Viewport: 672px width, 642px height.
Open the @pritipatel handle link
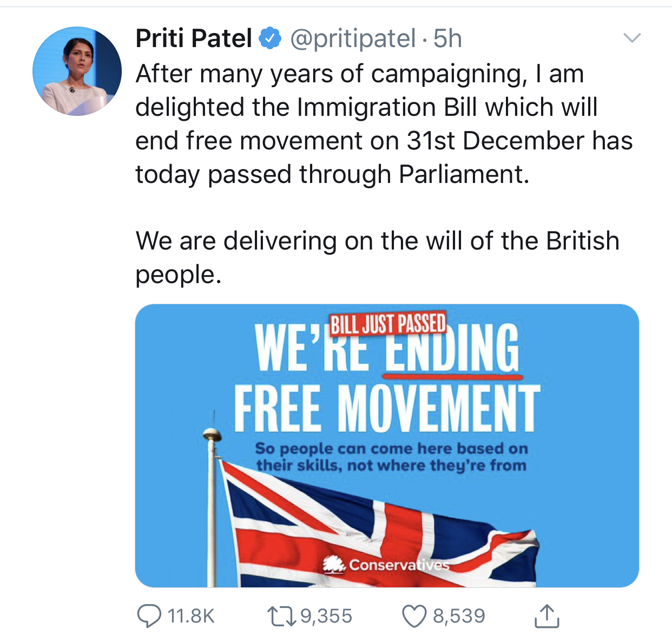pos(353,38)
